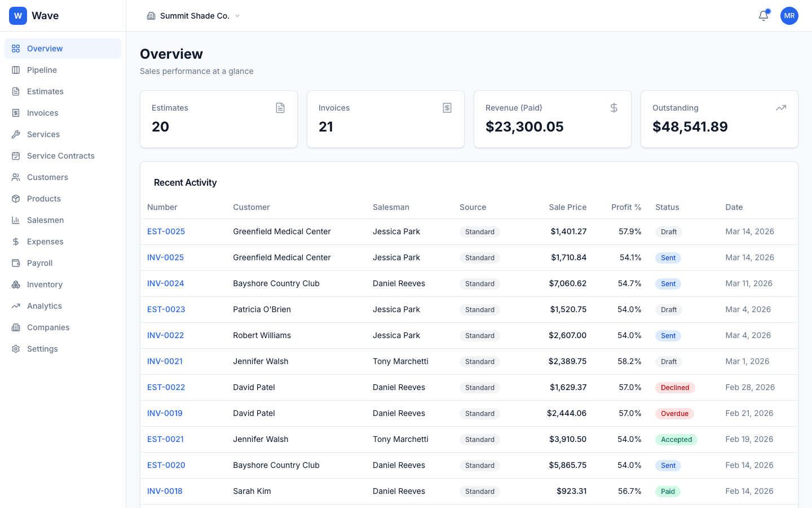Open estimate EST-0025 for Greenfield Medical Center
This screenshot has height=508, width=812.
pos(166,231)
